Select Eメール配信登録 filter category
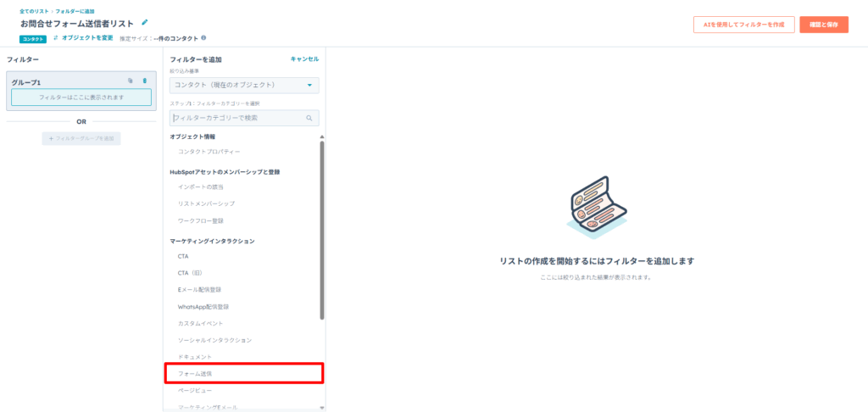 [200, 290]
